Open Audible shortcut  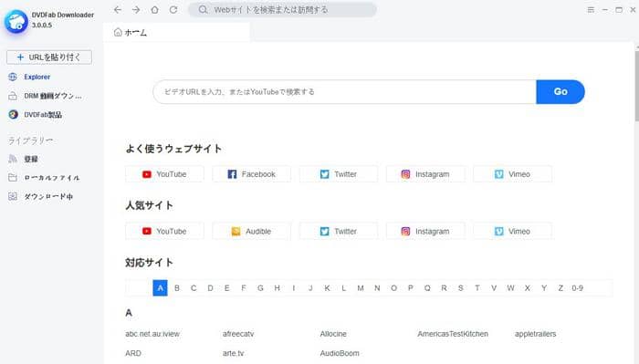coord(251,232)
